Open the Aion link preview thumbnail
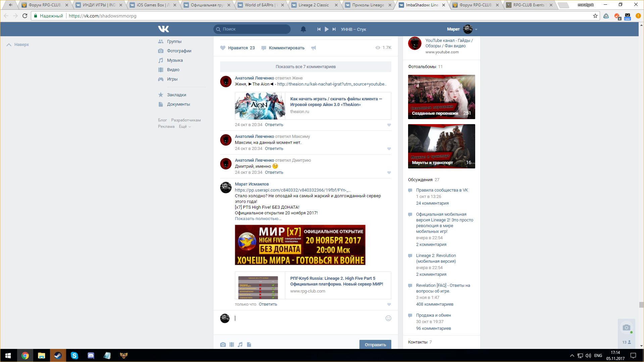The height and width of the screenshot is (362, 644). pyautogui.click(x=260, y=106)
